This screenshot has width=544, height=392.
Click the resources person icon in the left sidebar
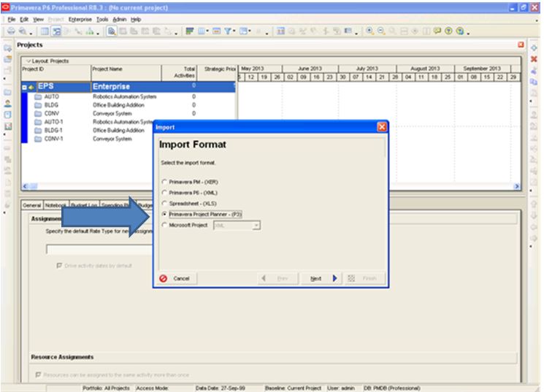pyautogui.click(x=7, y=104)
